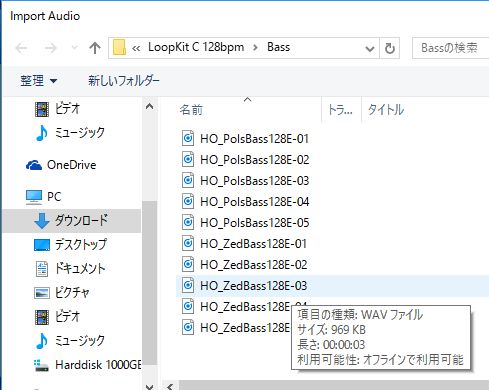This screenshot has height=390, width=489.
Task: Select file HO_PolsBass128E-05
Action: coord(255,223)
